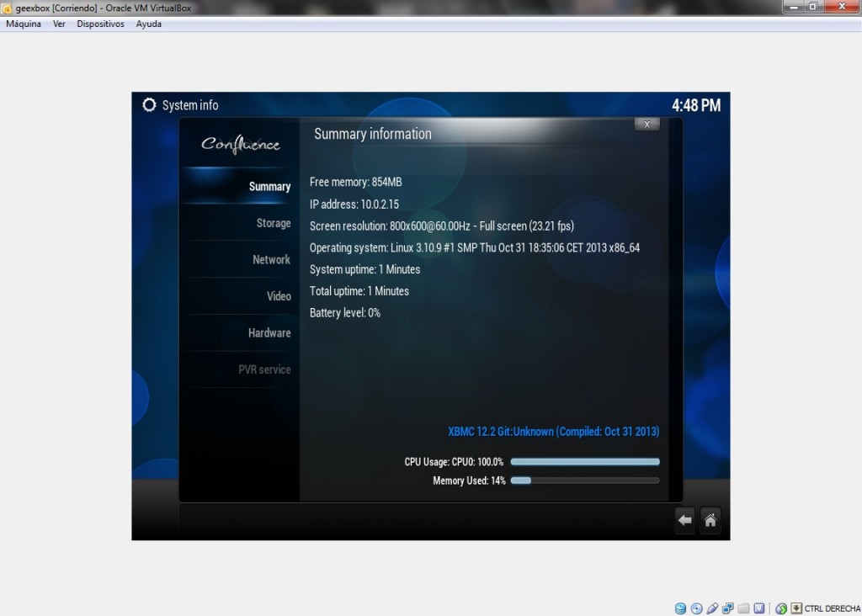Viewport: 862px width, 616px height.
Task: Go to the Hardware section
Action: coord(269,333)
